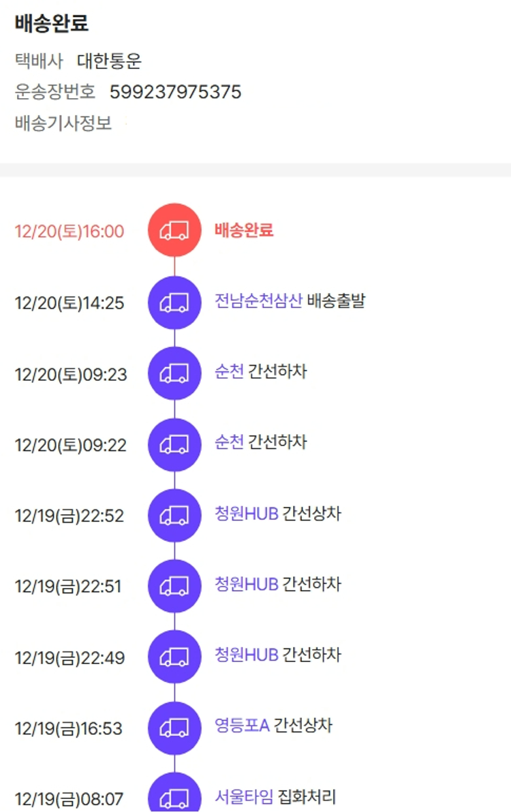Click truck icon for 22:49 청원HUB 간선하차
This screenshot has height=812, width=511.
[x=174, y=657]
